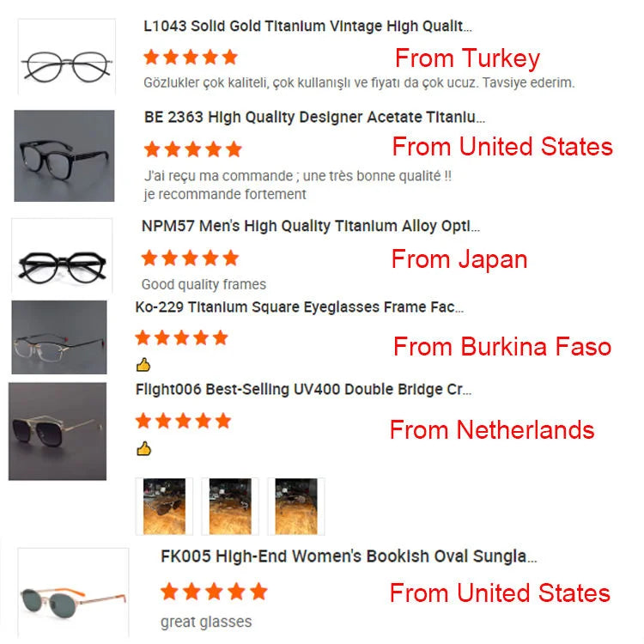The image size is (644, 644).
Task: Click the NPM57 black frames thumbnail
Action: click(62, 256)
